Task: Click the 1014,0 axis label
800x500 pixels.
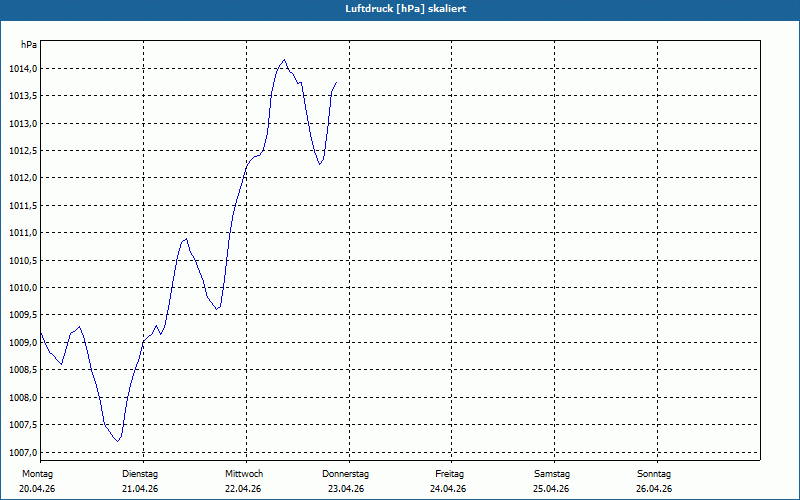Action: [23, 69]
